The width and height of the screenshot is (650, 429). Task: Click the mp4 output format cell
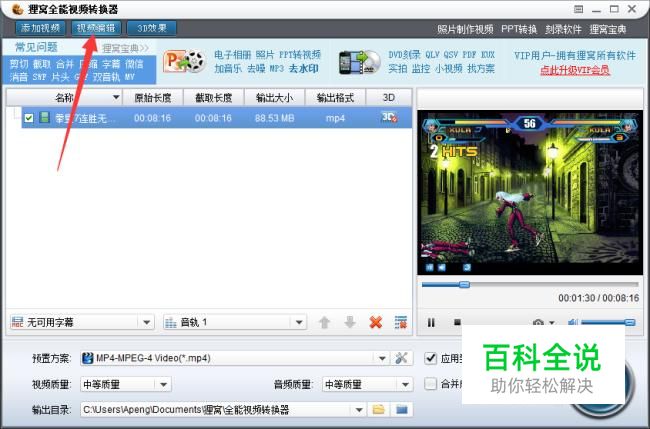click(335, 118)
